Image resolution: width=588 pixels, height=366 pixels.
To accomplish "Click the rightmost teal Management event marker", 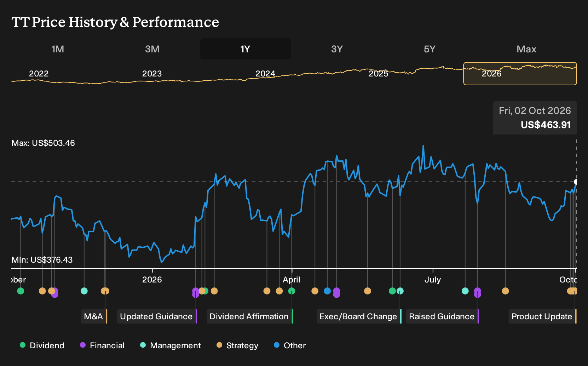I will point(465,291).
